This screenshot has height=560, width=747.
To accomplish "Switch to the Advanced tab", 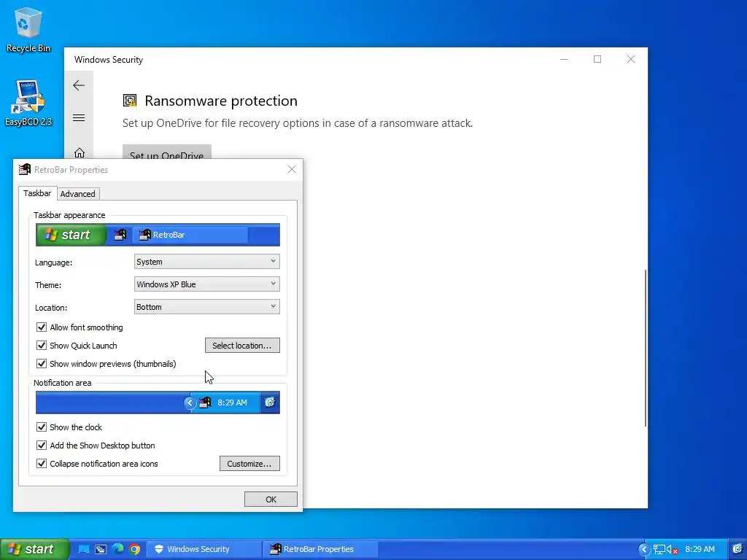I will point(77,194).
